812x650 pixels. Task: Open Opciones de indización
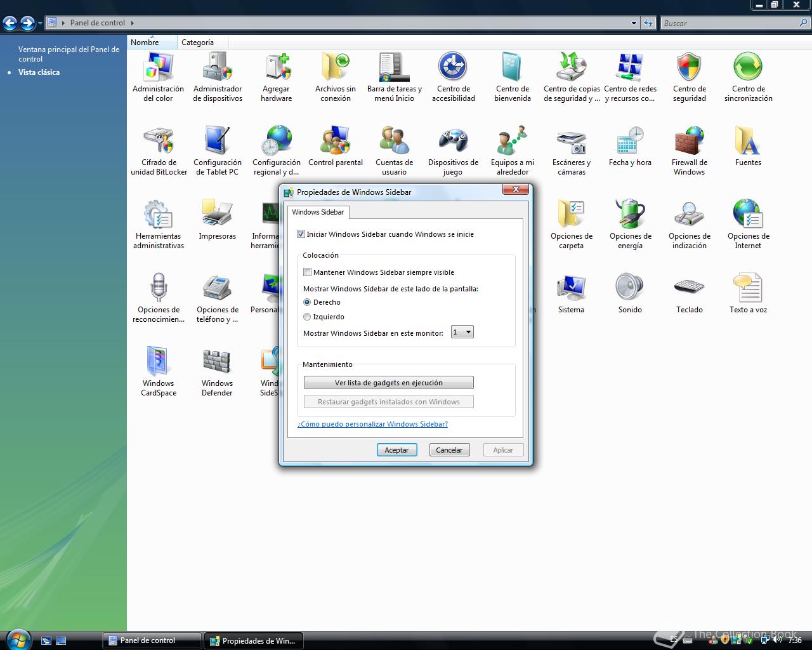click(689, 225)
